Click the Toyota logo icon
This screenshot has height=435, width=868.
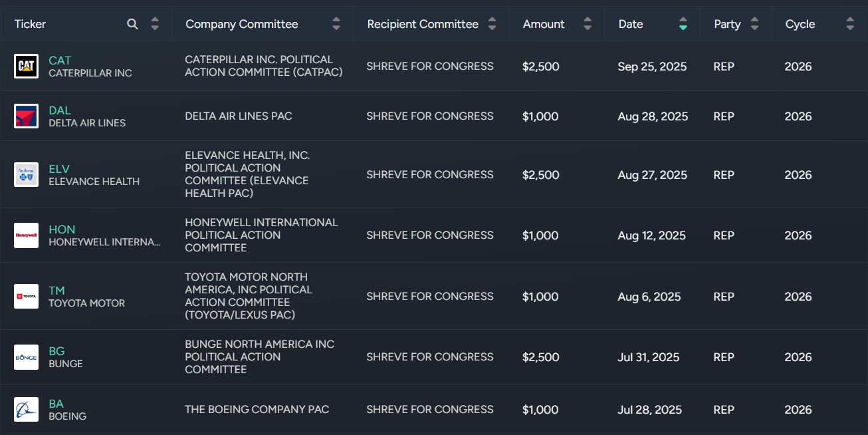[x=27, y=297]
